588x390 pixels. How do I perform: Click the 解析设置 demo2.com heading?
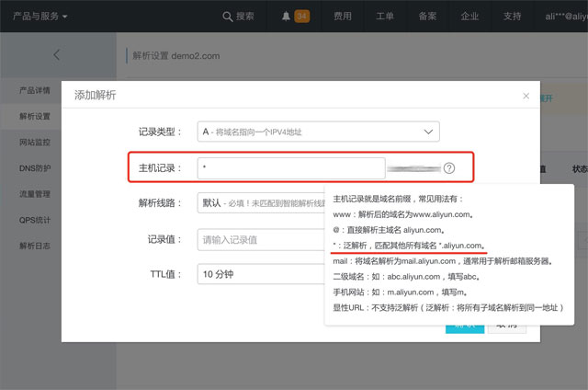175,56
